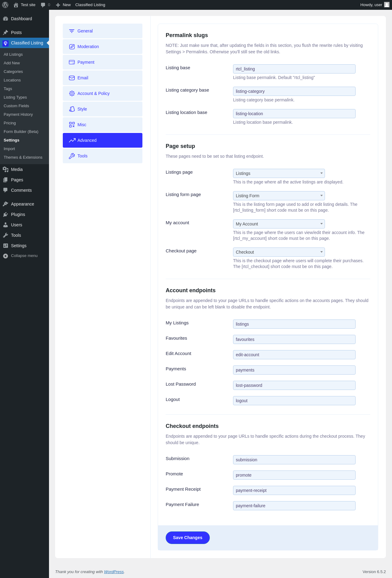Image resolution: width=392 pixels, height=578 pixels.
Task: Click the Appearance brush icon
Action: tap(6, 204)
